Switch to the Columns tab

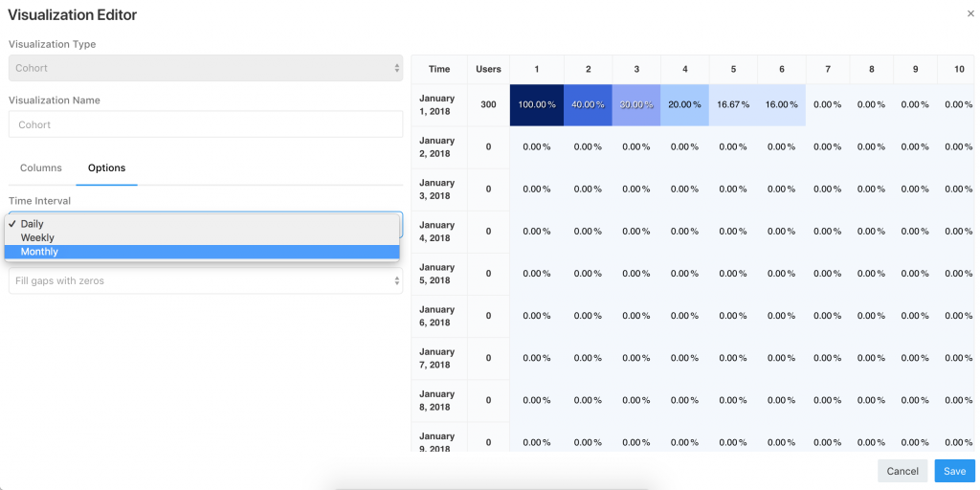coord(41,168)
